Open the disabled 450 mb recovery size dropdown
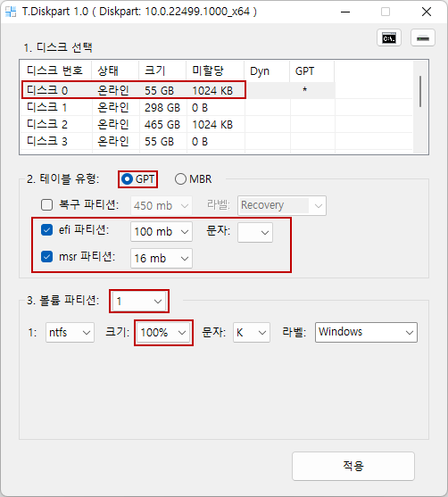 162,206
